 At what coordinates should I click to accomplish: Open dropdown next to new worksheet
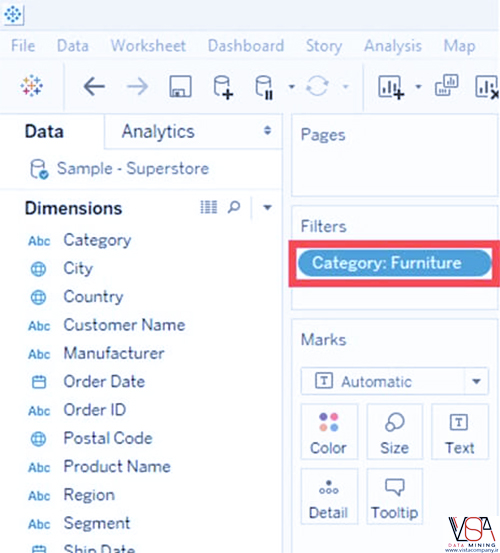tap(418, 86)
